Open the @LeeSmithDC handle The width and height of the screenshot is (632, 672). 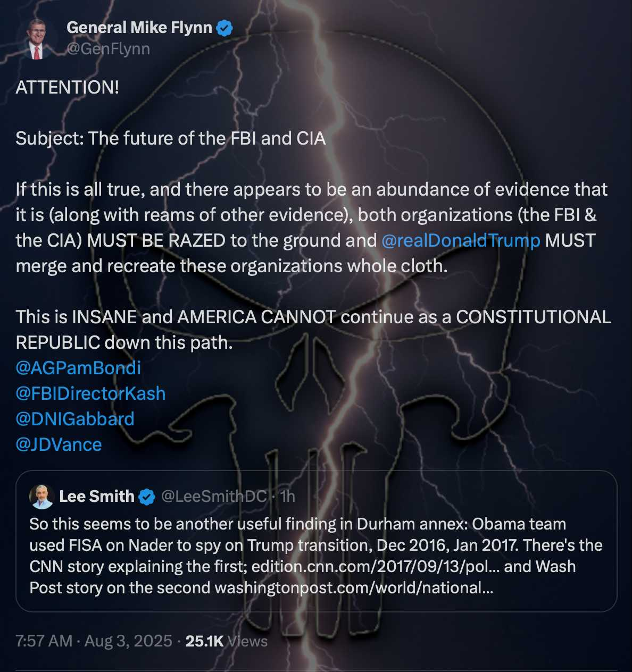point(214,497)
